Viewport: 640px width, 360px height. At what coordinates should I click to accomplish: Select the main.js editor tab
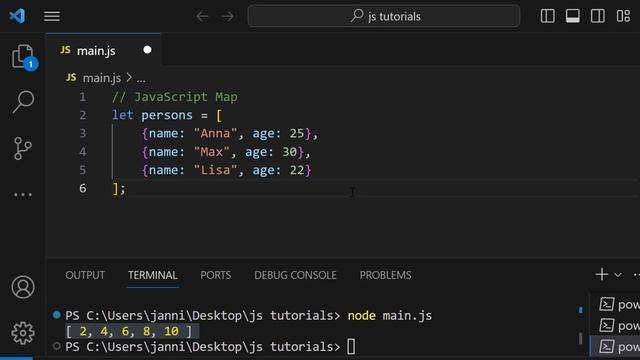coord(104,50)
